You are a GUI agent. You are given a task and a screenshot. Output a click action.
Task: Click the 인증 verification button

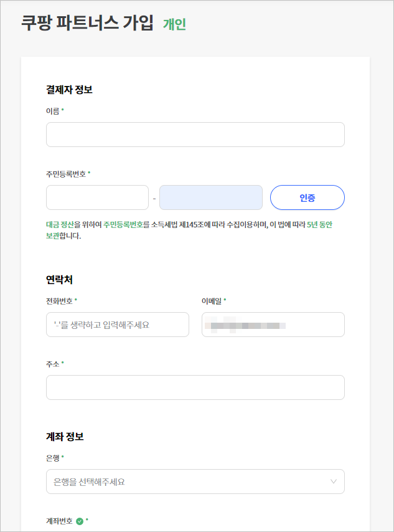(307, 197)
